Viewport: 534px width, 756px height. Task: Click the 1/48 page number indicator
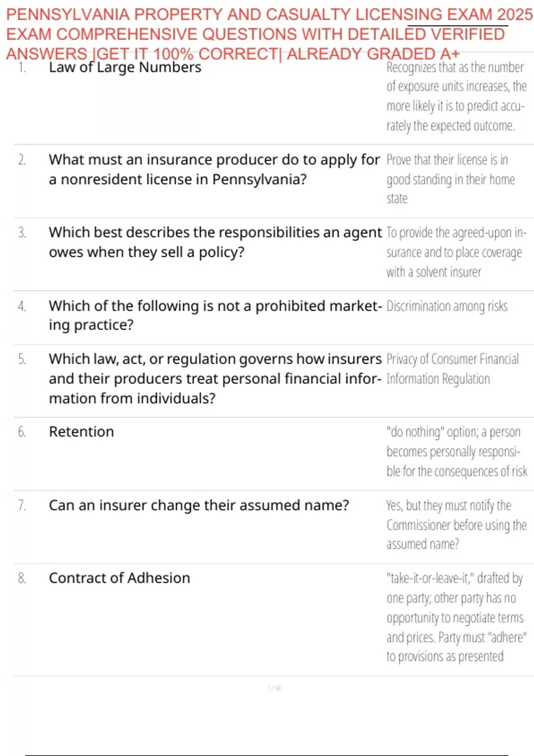click(x=274, y=688)
